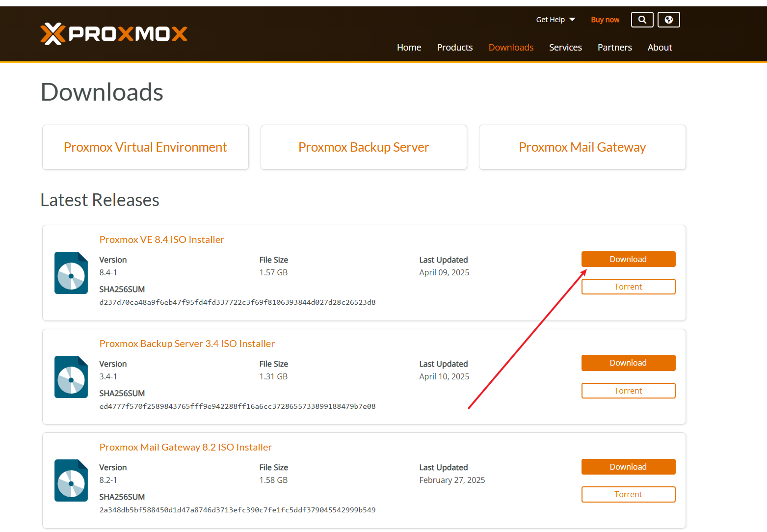
Task: Click Torrent for Proxmox VE 8.4
Action: [x=628, y=287]
